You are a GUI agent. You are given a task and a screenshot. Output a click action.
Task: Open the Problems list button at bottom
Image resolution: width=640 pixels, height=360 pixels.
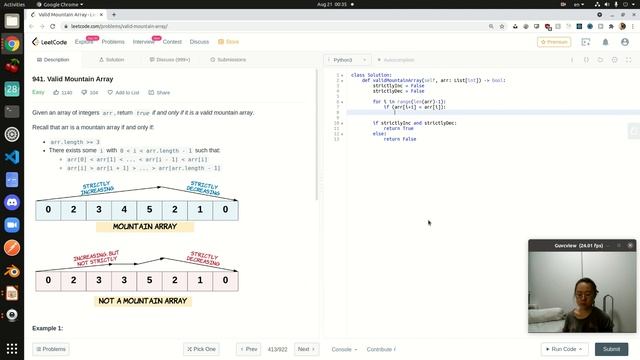point(51,349)
